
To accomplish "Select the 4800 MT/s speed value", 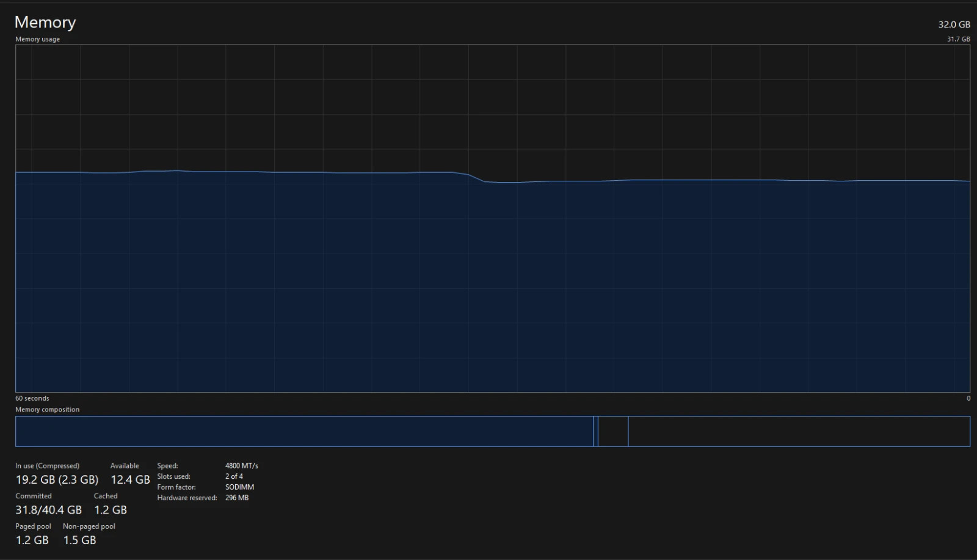I will tap(242, 465).
